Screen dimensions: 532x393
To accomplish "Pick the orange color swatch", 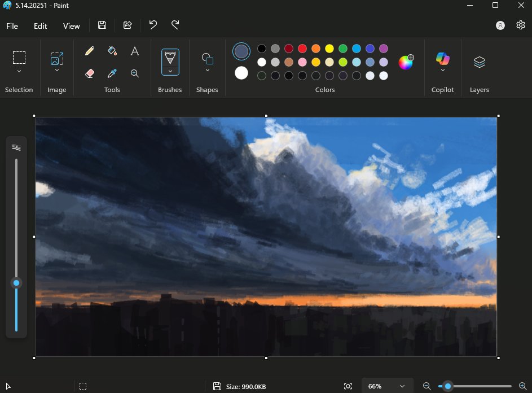I will 316,49.
